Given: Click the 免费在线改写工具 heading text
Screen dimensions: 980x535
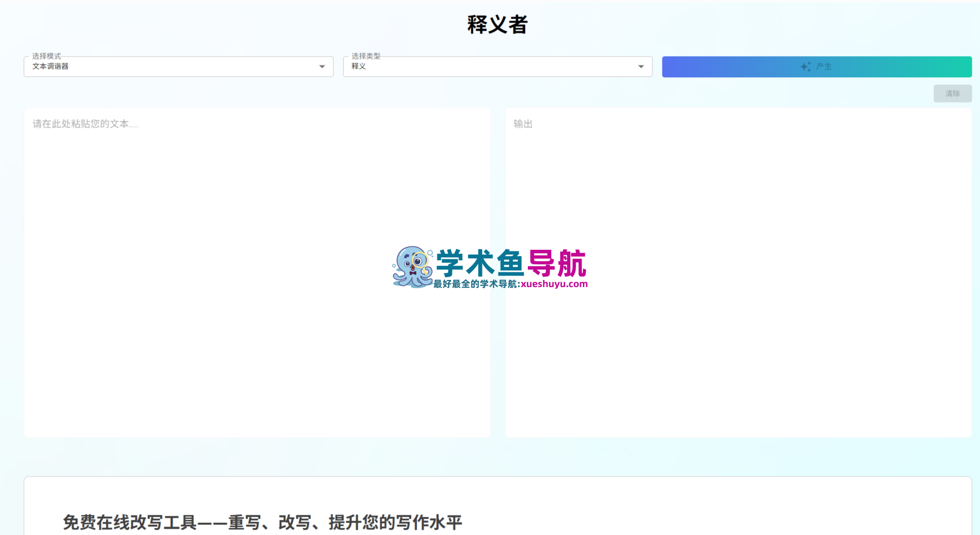Looking at the screenshot, I should [262, 522].
